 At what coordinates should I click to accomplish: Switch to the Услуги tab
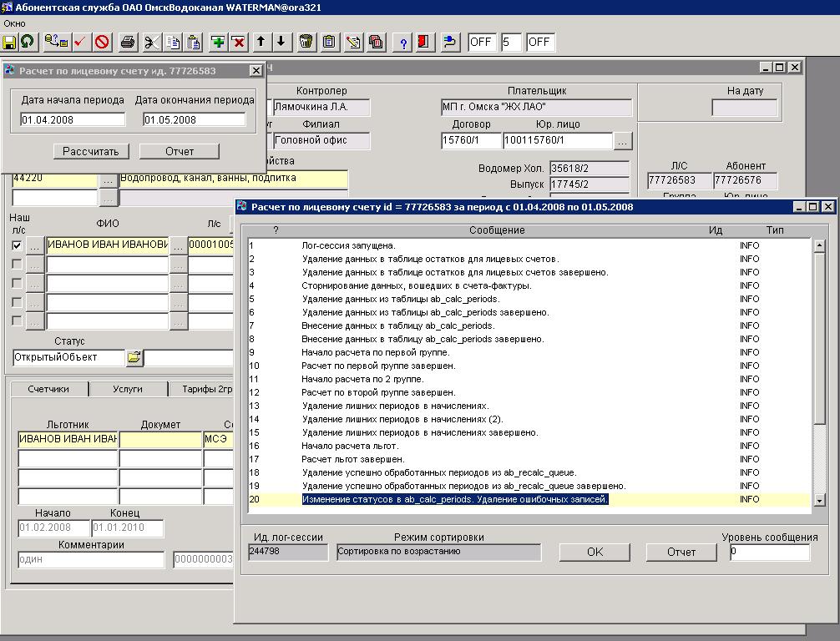coord(128,389)
